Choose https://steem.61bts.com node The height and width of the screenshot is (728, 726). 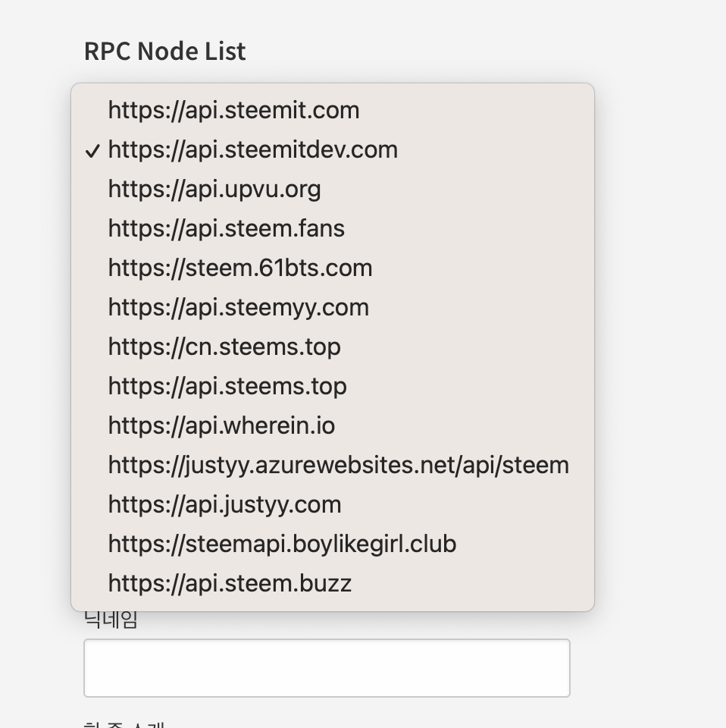(240, 268)
